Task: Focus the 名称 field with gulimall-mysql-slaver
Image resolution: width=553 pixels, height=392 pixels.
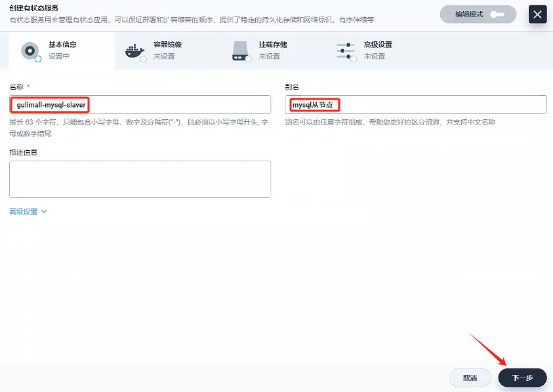Action: point(140,105)
